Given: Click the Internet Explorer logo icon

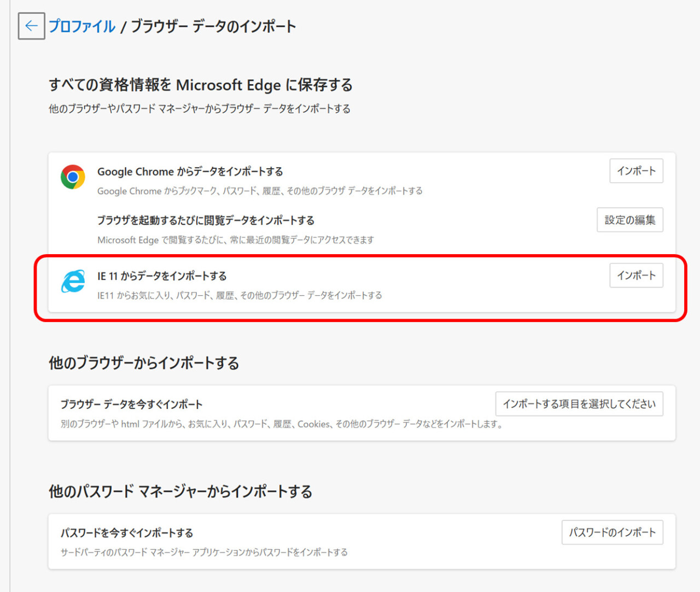Looking at the screenshot, I should click(73, 281).
